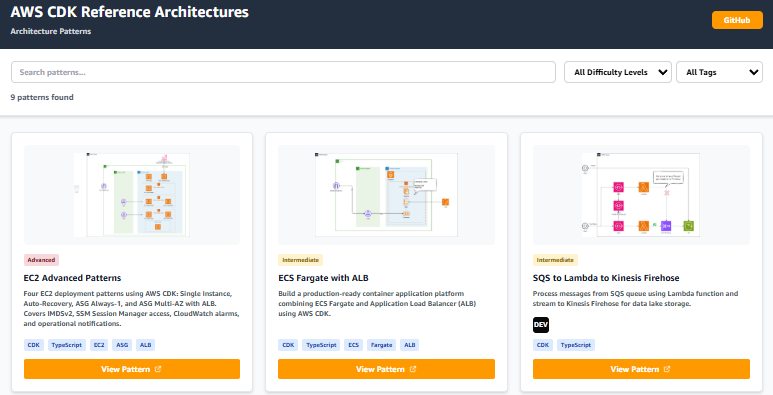Click CDK tag on SQS card

[543, 345]
